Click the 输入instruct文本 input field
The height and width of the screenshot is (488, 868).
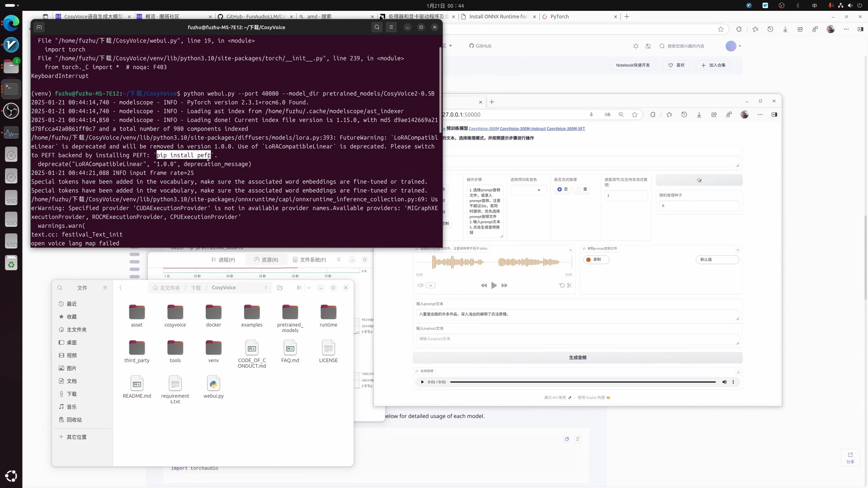(x=576, y=339)
